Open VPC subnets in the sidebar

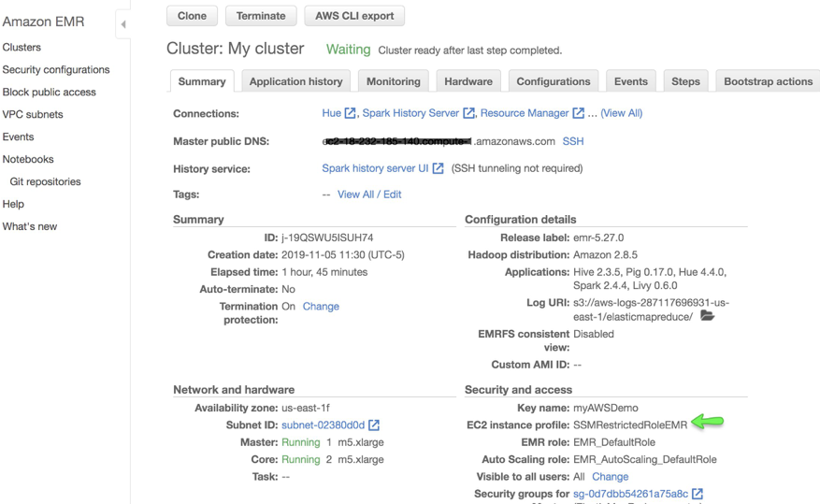(x=33, y=114)
